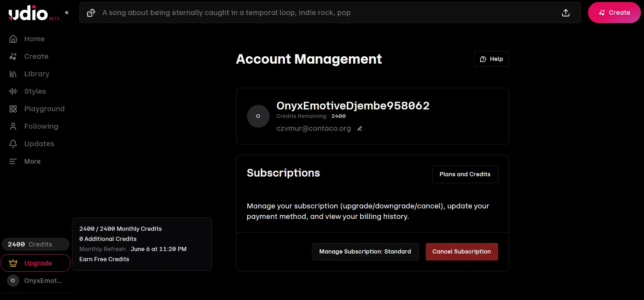The width and height of the screenshot is (644, 300).
Task: Open Plans and Credits
Action: 465,174
